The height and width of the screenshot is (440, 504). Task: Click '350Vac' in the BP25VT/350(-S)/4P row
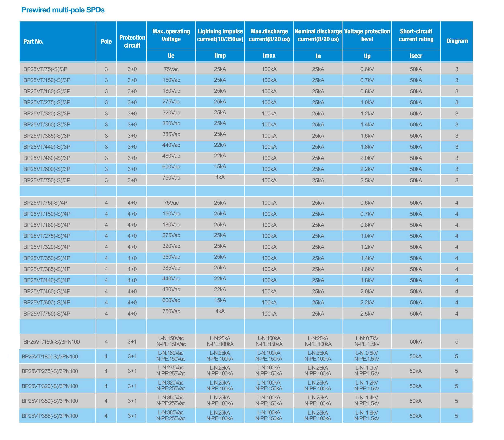coord(171,257)
